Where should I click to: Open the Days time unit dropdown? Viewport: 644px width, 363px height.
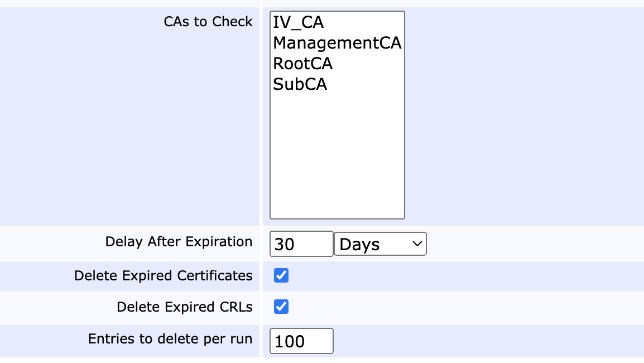[x=380, y=244]
